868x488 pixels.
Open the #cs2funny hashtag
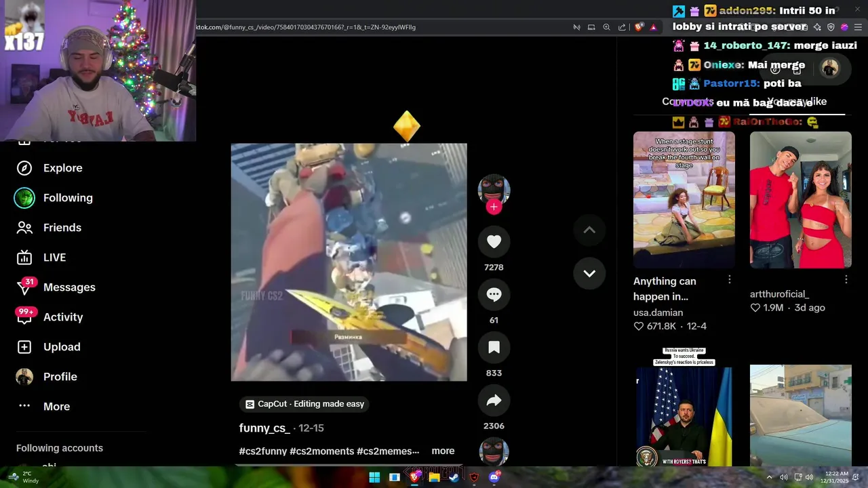[262, 451]
